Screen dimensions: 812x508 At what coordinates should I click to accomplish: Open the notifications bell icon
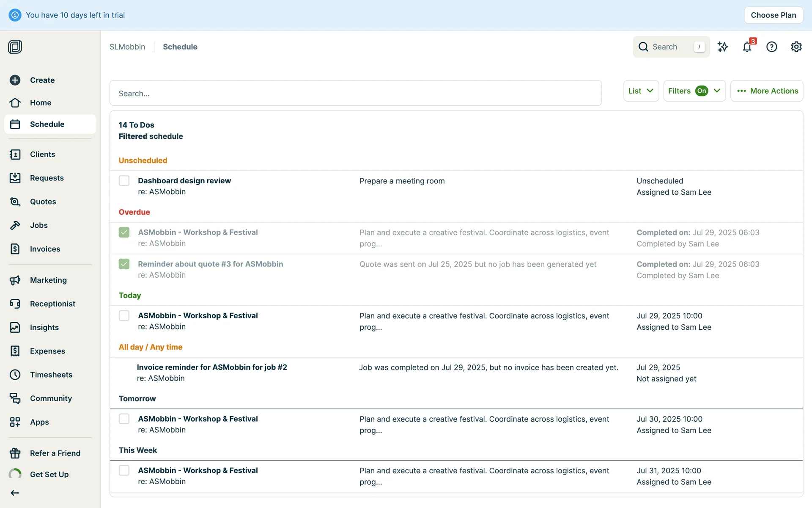[747, 47]
